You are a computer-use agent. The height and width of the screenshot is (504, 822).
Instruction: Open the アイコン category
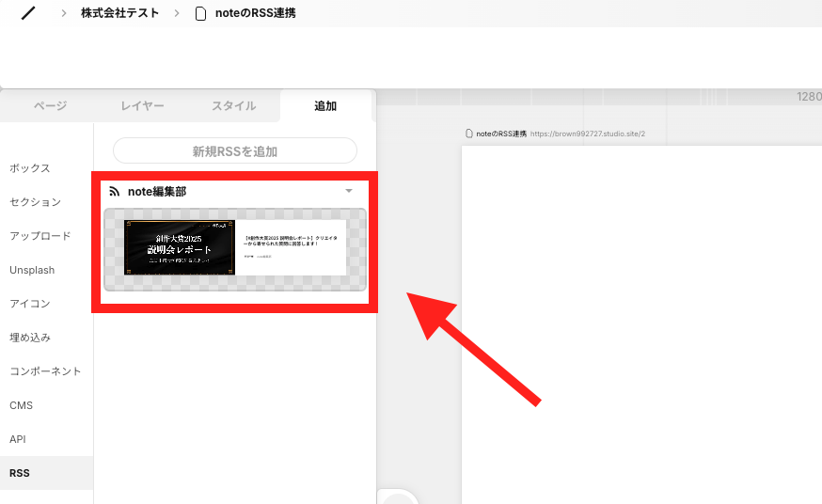click(x=30, y=304)
